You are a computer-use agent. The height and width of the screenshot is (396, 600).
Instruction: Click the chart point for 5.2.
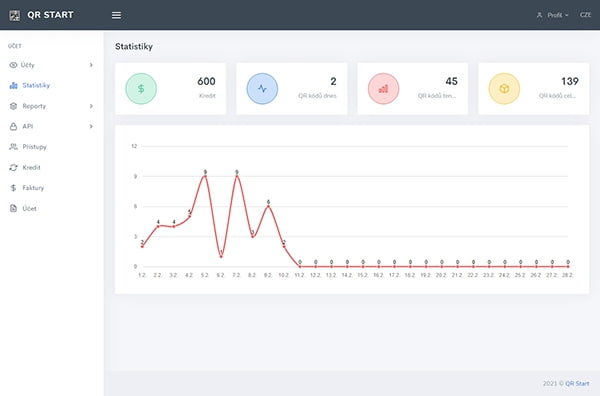click(205, 176)
